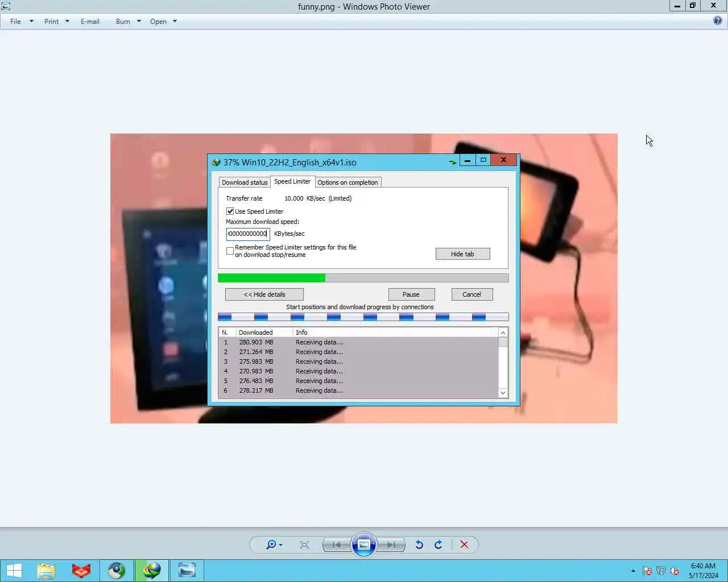
Task: Select the Speed Limiter tab
Action: (x=292, y=181)
